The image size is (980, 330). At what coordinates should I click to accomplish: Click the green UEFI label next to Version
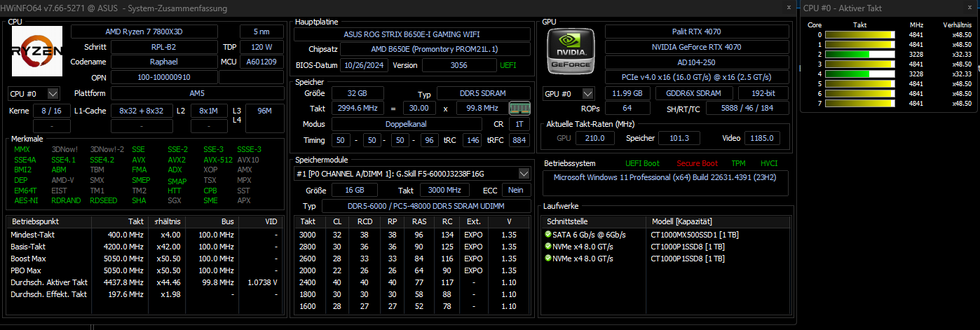pyautogui.click(x=508, y=65)
